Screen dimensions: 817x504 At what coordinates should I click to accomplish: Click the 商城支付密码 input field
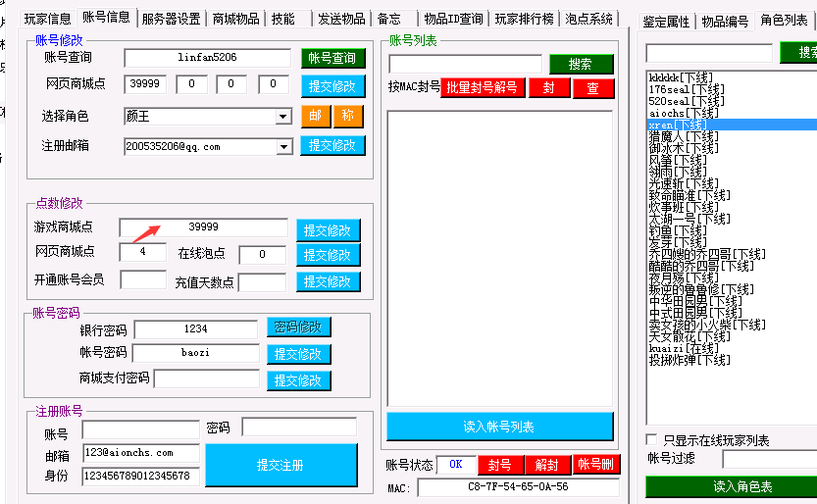(207, 378)
